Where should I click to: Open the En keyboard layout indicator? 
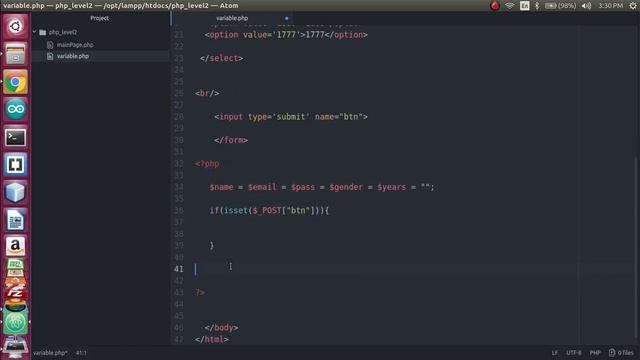[524, 6]
